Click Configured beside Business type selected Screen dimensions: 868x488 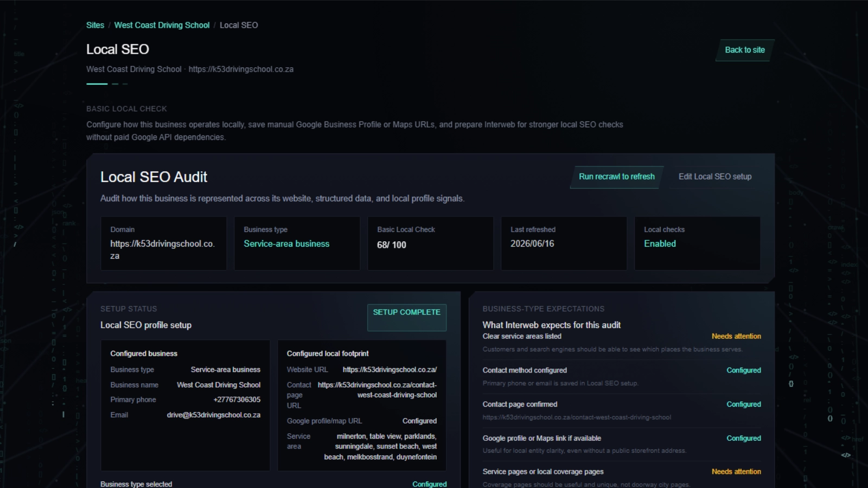pos(430,484)
